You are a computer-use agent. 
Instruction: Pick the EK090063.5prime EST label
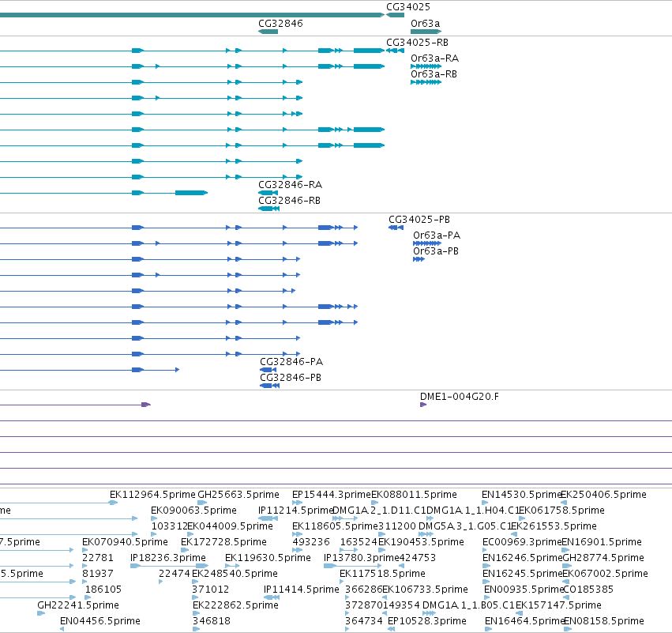[193, 511]
